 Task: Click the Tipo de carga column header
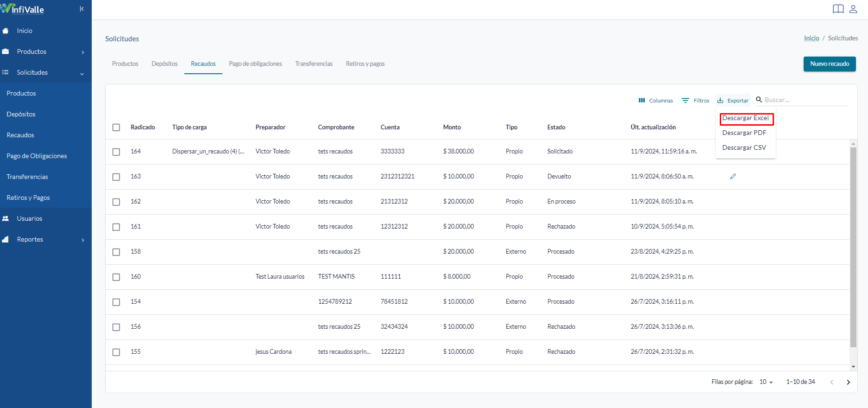189,127
